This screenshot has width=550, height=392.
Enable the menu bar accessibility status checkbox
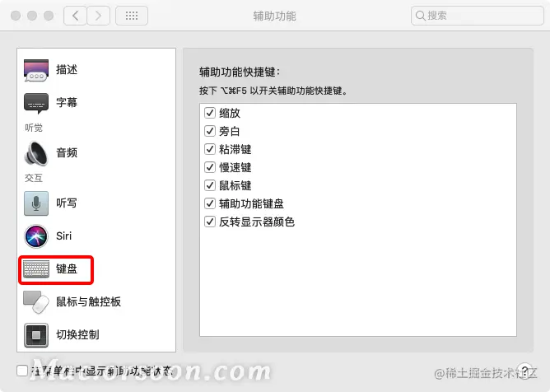[x=22, y=371]
